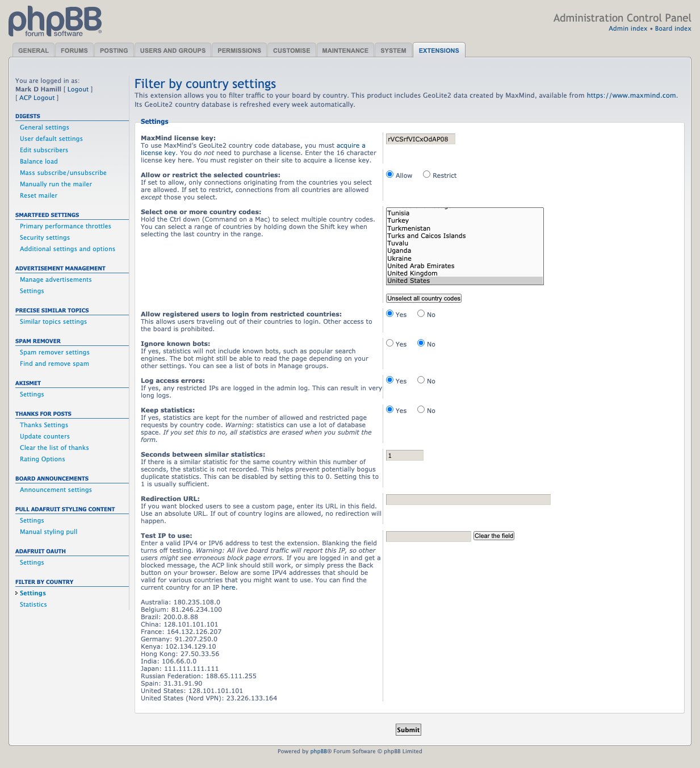The height and width of the screenshot is (768, 700).
Task: Click the Clear the field button
Action: (494, 536)
